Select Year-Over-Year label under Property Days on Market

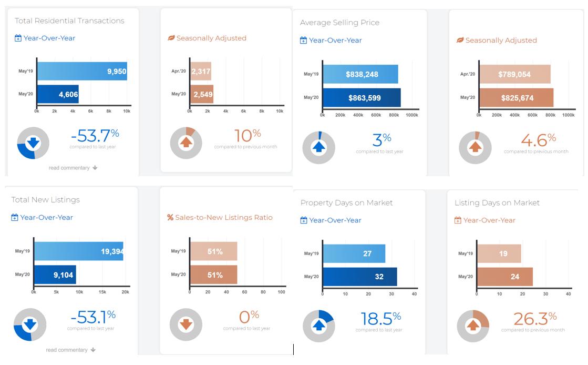click(335, 220)
